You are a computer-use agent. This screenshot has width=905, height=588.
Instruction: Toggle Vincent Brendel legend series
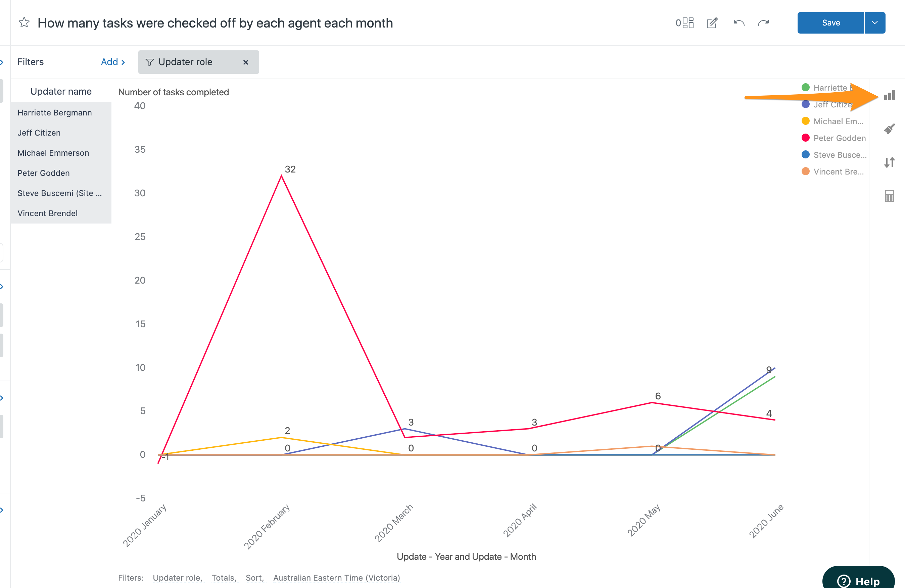tap(833, 171)
